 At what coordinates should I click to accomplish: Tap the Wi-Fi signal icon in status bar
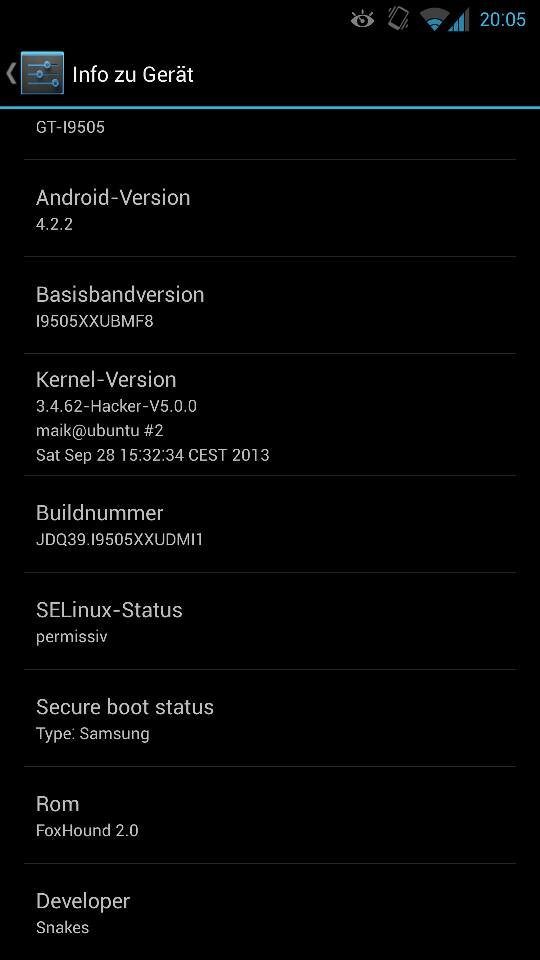tap(435, 20)
